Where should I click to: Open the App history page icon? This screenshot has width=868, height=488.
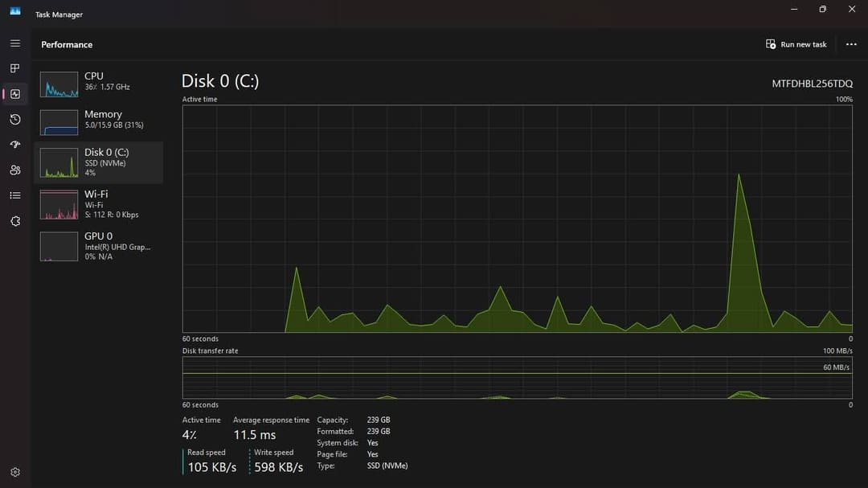[x=15, y=119]
